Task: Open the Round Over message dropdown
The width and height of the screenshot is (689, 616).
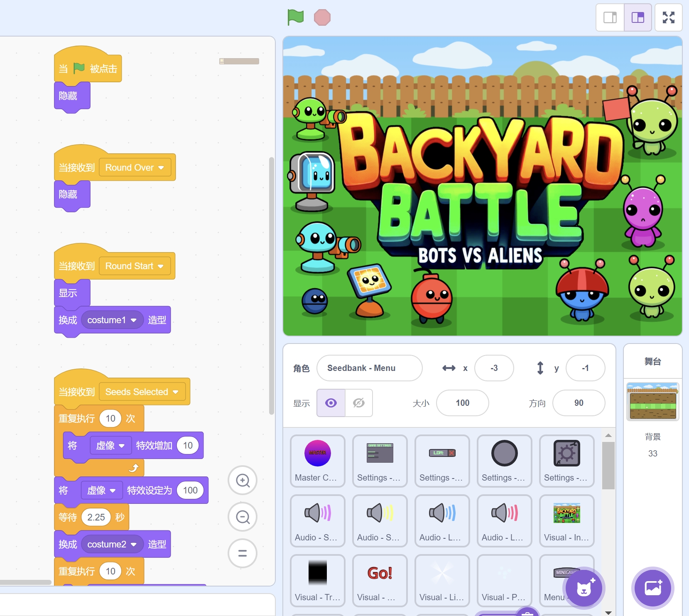Action: click(161, 168)
